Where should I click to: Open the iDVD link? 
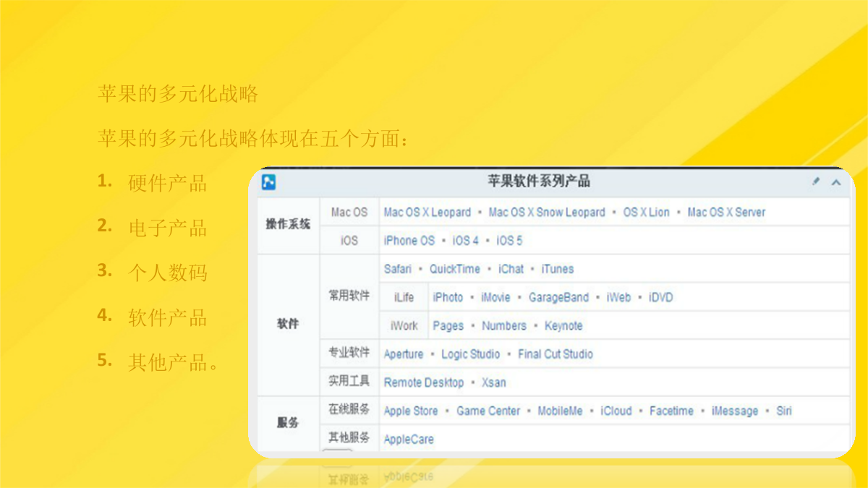click(x=660, y=297)
